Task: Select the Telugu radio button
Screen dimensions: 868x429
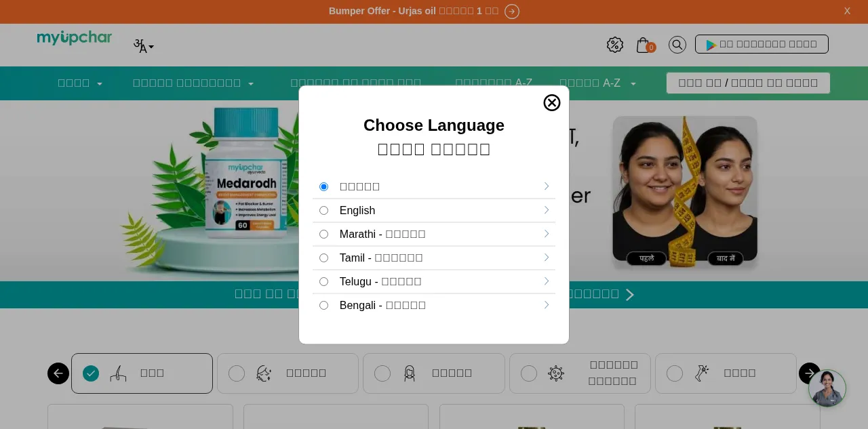Action: point(323,282)
